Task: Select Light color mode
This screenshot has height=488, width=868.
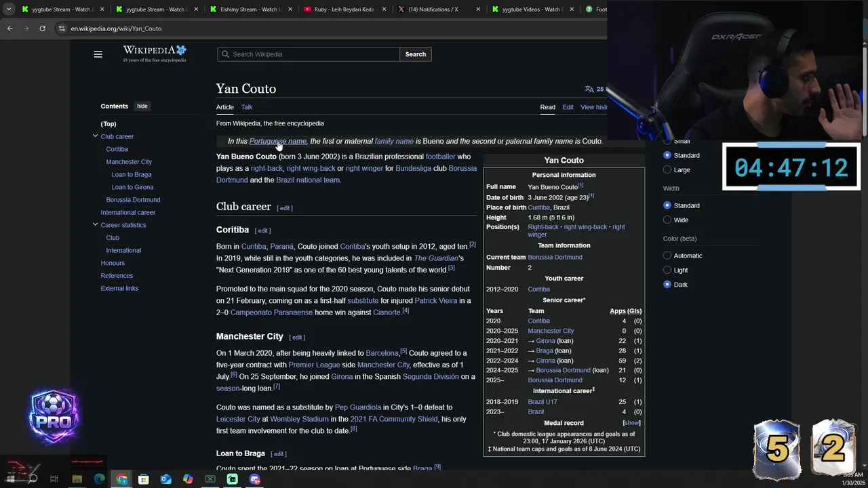Action: [x=667, y=270]
